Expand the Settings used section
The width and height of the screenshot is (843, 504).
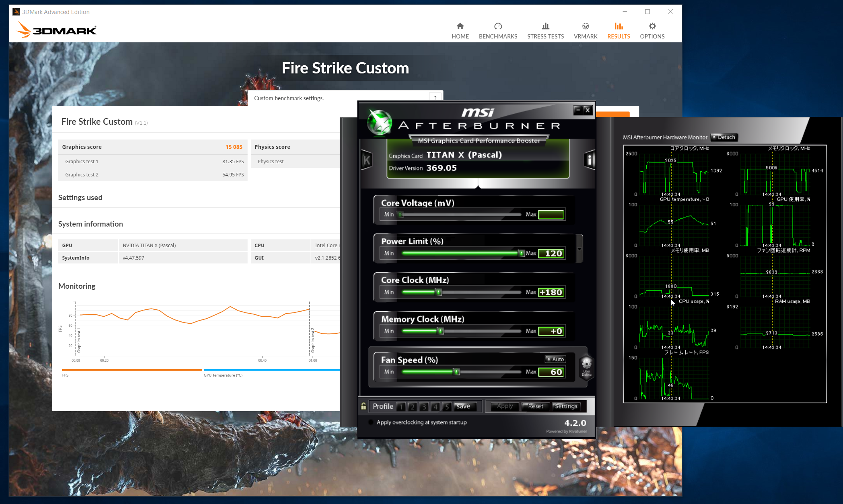80,197
